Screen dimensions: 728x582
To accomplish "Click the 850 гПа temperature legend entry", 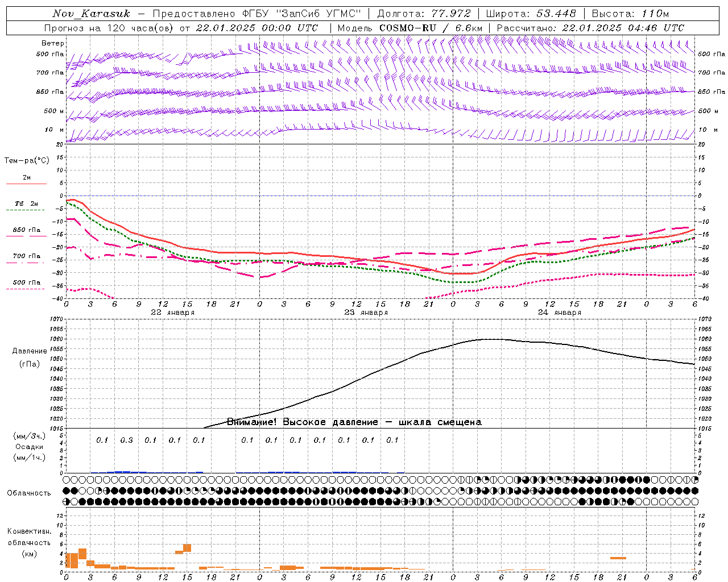I will coord(27,230).
